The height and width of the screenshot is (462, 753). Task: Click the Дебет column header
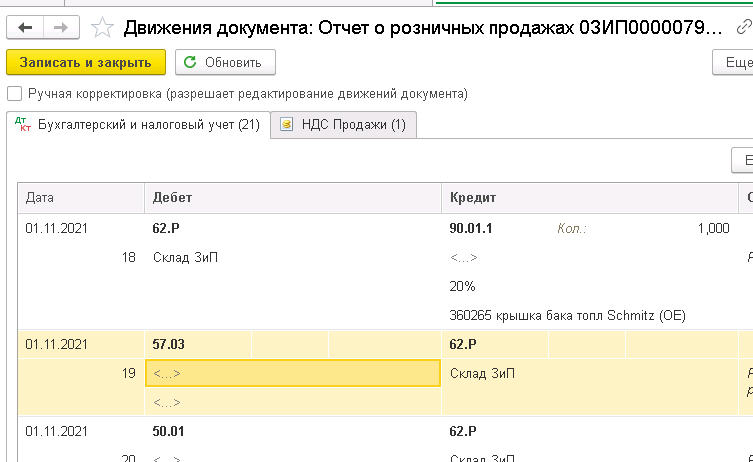(x=292, y=197)
